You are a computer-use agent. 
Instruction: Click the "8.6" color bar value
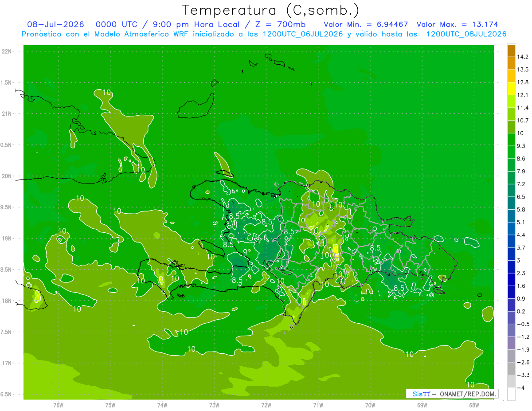(x=522, y=159)
